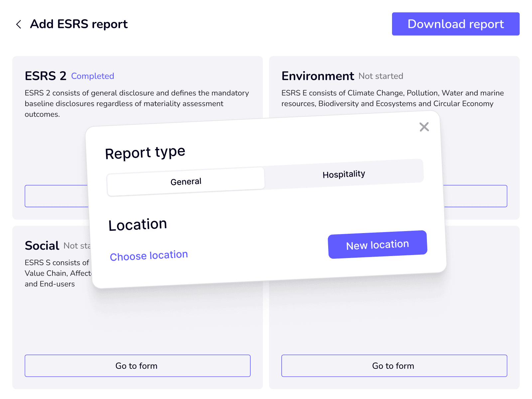532x399 pixels.
Task: Click the Download report button
Action: [x=456, y=24]
